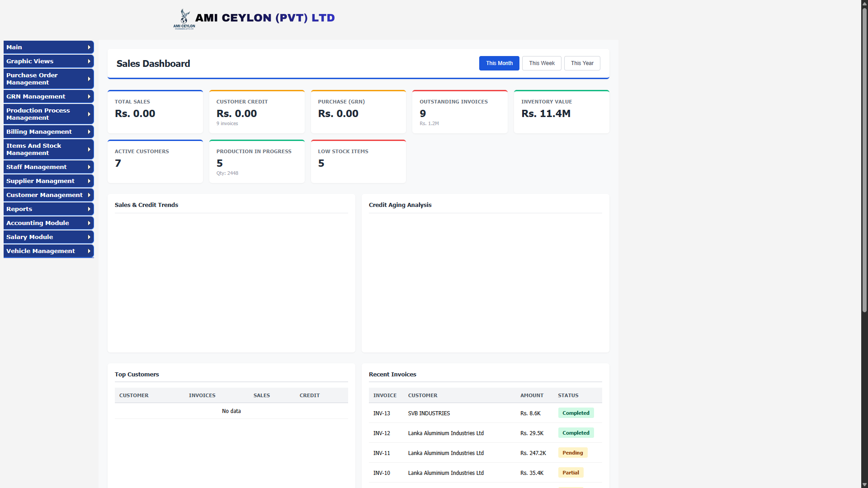
Task: Select the This Month filter
Action: [499, 63]
